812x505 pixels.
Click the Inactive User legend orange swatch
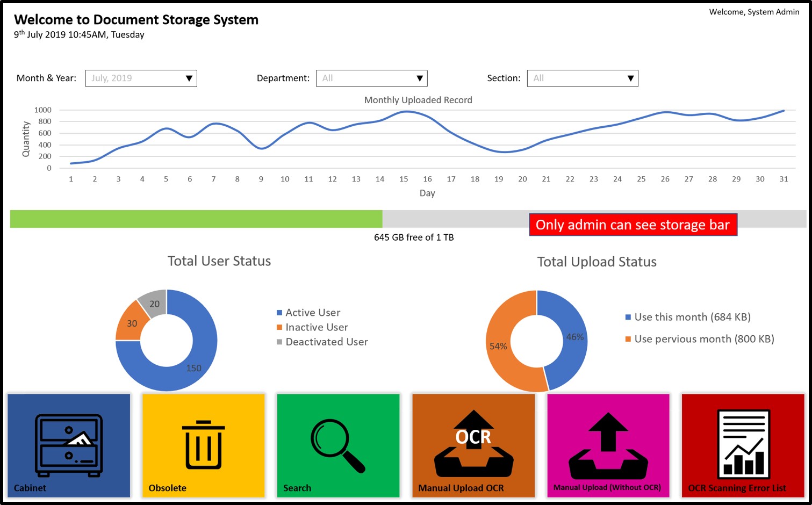(279, 327)
